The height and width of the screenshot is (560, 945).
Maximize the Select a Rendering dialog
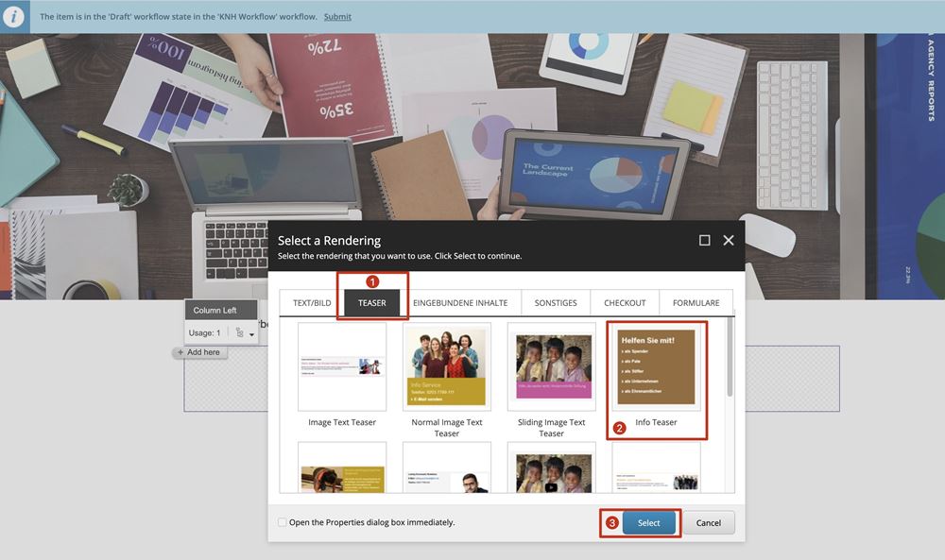click(704, 241)
